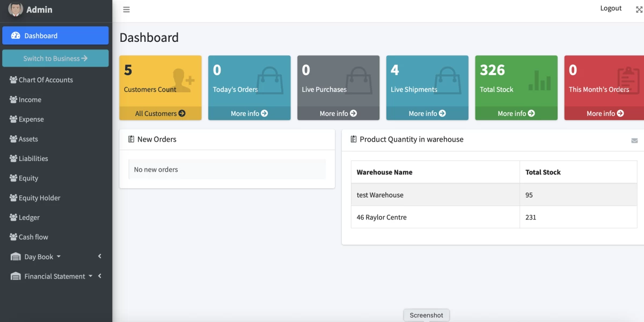This screenshot has height=322, width=644.
Task: Click the fullscreen expand icon
Action: pos(639,10)
